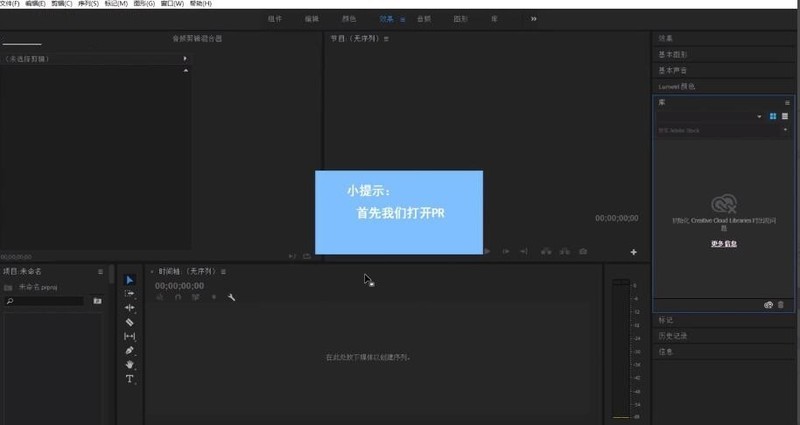This screenshot has width=800, height=425.
Task: Open the 时间轴 panel menu icon
Action: coord(223,271)
